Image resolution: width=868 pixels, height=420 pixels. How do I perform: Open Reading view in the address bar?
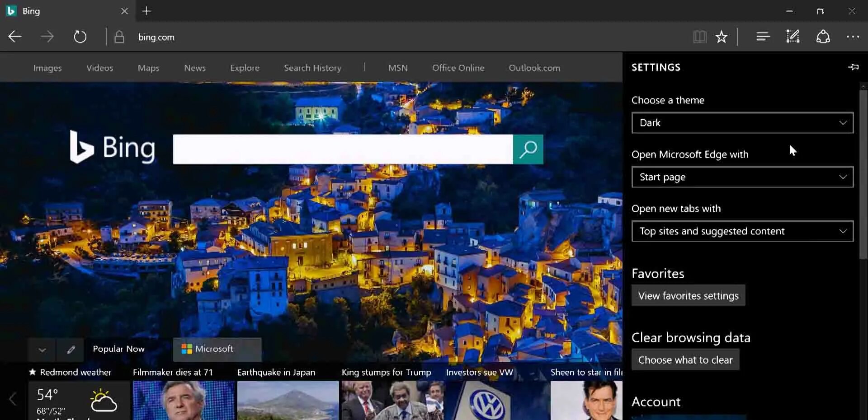pos(700,37)
